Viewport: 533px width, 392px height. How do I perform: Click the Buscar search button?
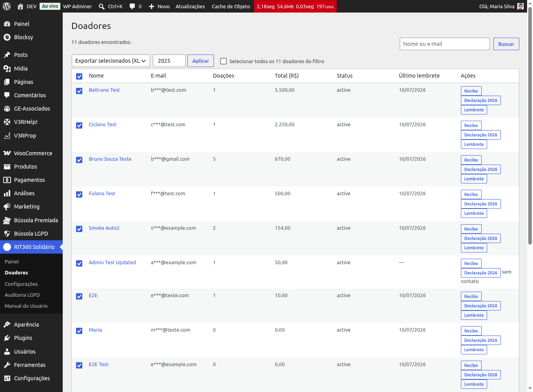coord(506,44)
